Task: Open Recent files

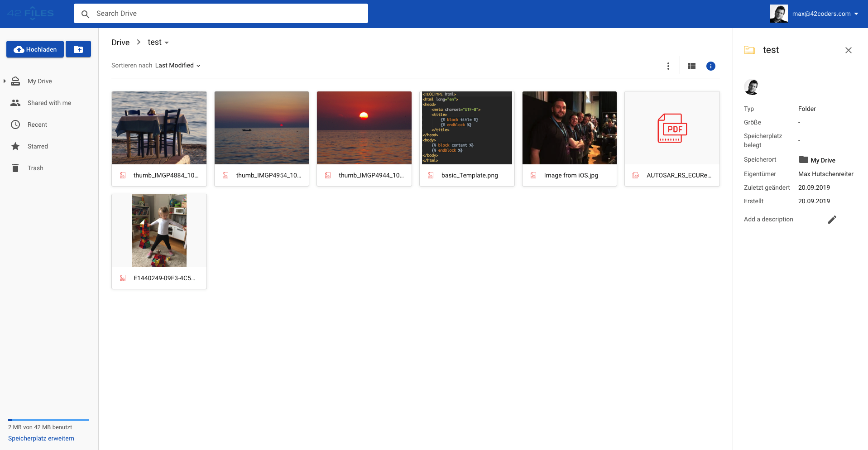Action: pyautogui.click(x=37, y=124)
